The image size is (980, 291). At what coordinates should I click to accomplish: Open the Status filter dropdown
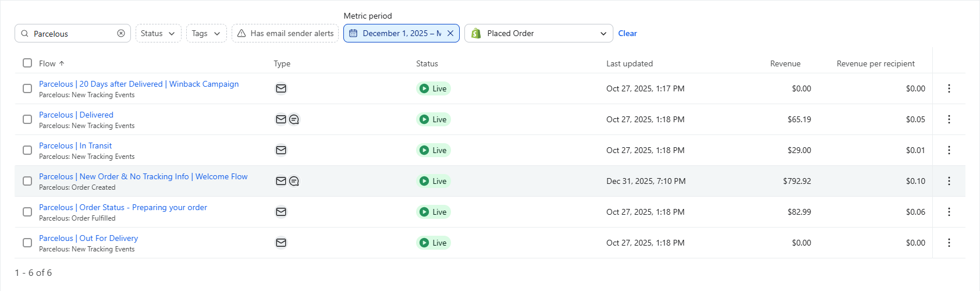158,33
